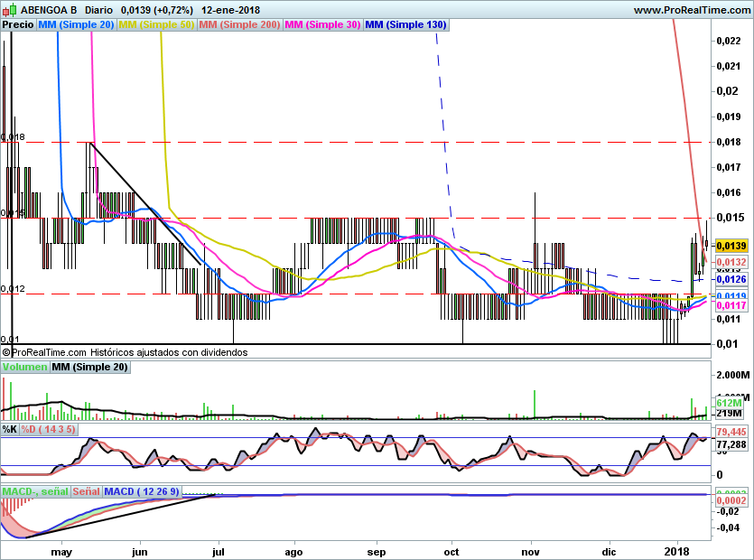Select the red MM (Simple 200) legend

click(x=239, y=25)
